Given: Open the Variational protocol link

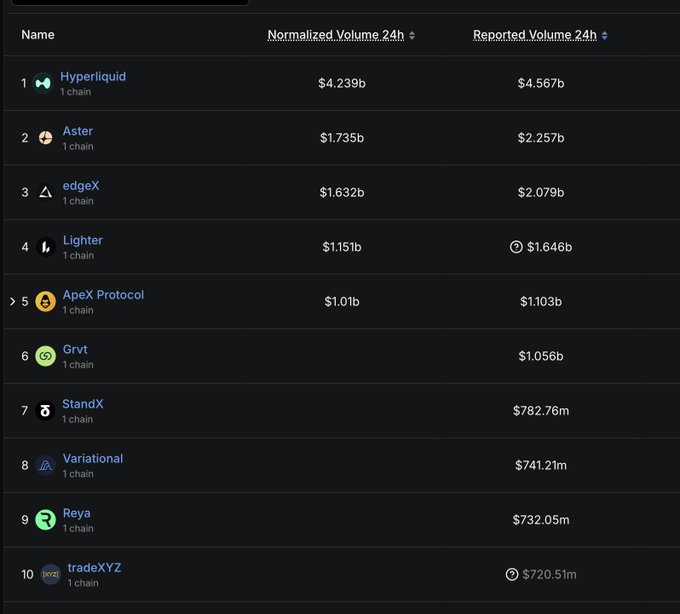Looking at the screenshot, I should [93, 459].
